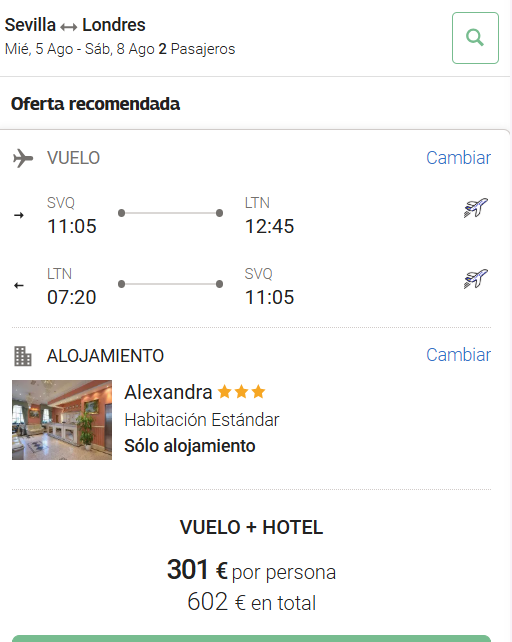The width and height of the screenshot is (512, 642).
Task: Click the outbound flight airline logo icon
Action: (x=476, y=208)
